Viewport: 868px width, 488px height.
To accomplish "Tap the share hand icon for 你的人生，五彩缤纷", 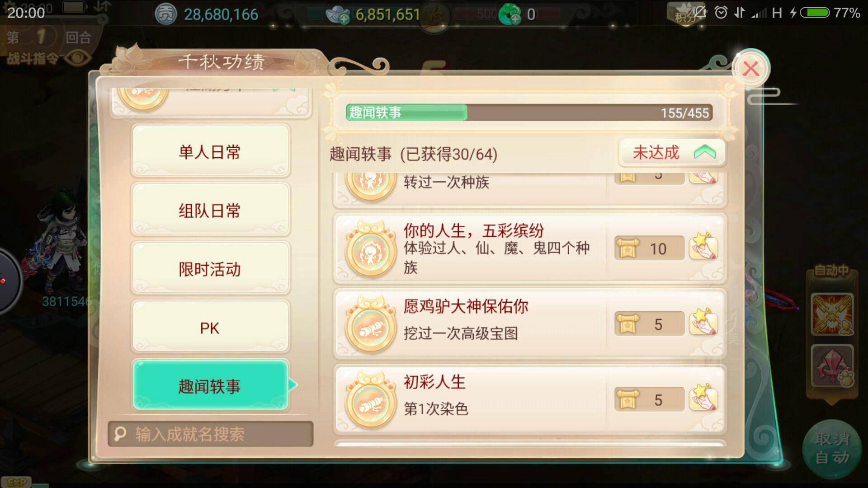I will pos(703,248).
